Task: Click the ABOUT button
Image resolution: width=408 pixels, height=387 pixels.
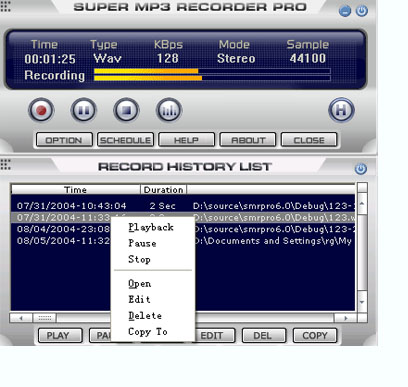Action: coord(248,140)
